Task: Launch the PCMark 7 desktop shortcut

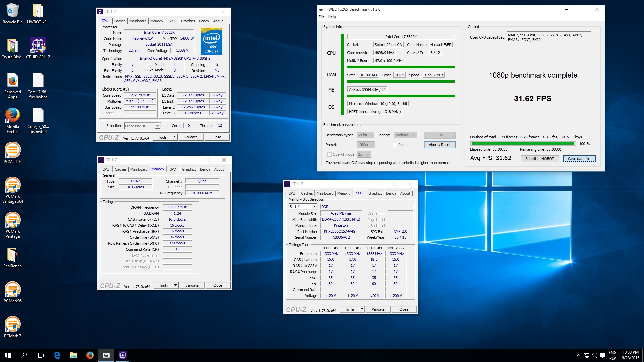Action: [x=13, y=327]
